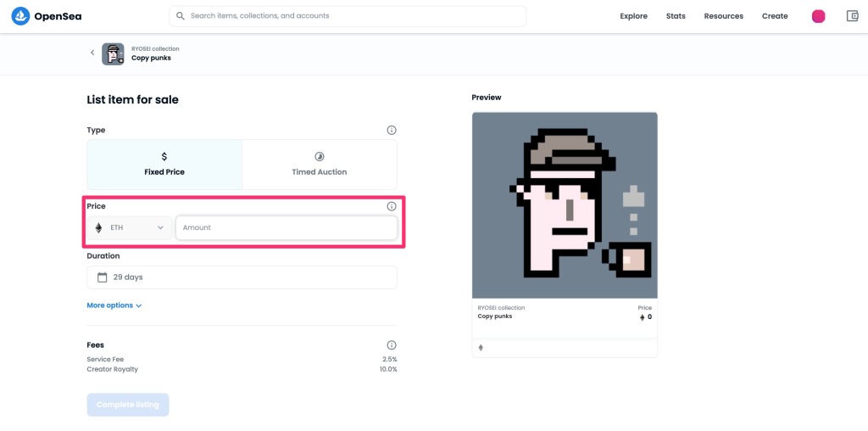868x431 pixels.
Task: Click the Copy punks name under preview
Action: [x=495, y=316]
